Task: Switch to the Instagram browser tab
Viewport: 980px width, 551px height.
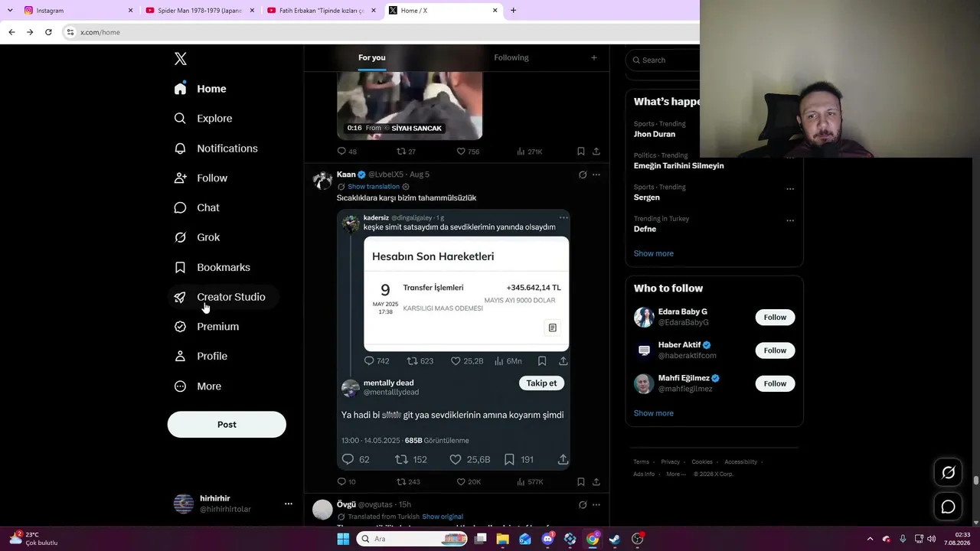Action: (x=77, y=11)
